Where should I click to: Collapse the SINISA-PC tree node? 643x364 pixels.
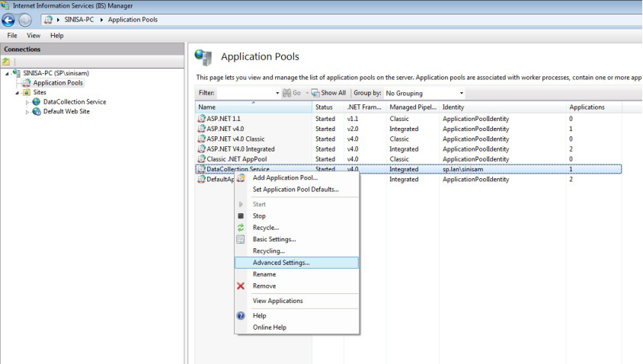coord(7,74)
